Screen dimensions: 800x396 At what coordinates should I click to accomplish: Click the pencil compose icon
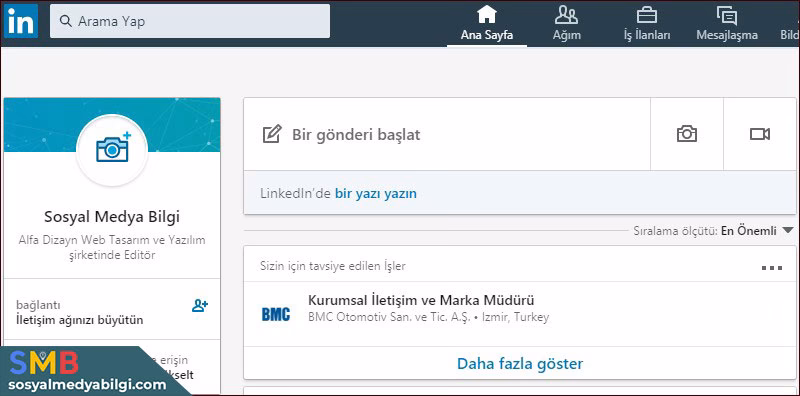pyautogui.click(x=272, y=134)
